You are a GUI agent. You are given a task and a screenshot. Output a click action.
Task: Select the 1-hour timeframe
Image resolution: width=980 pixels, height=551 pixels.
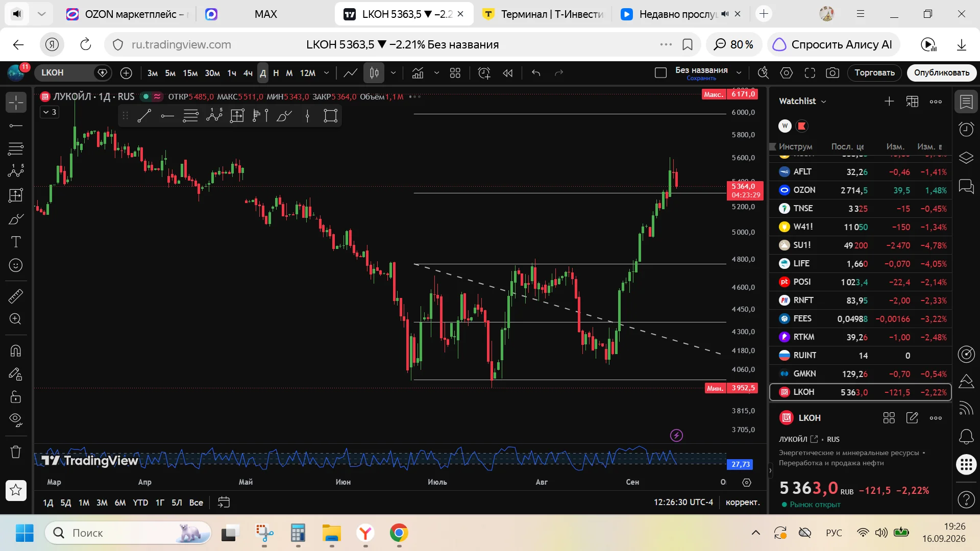[232, 73]
